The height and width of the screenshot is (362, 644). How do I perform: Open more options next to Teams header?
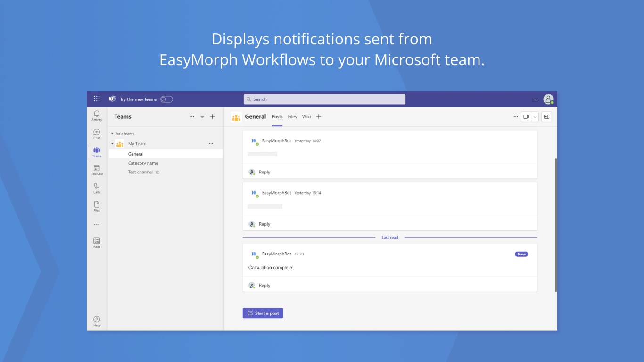point(192,116)
